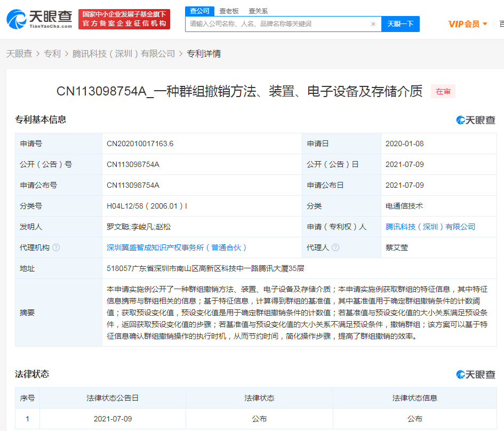Click the red 官方备案企业征信机构 banner
This screenshot has height=431, width=504.
(124, 19)
